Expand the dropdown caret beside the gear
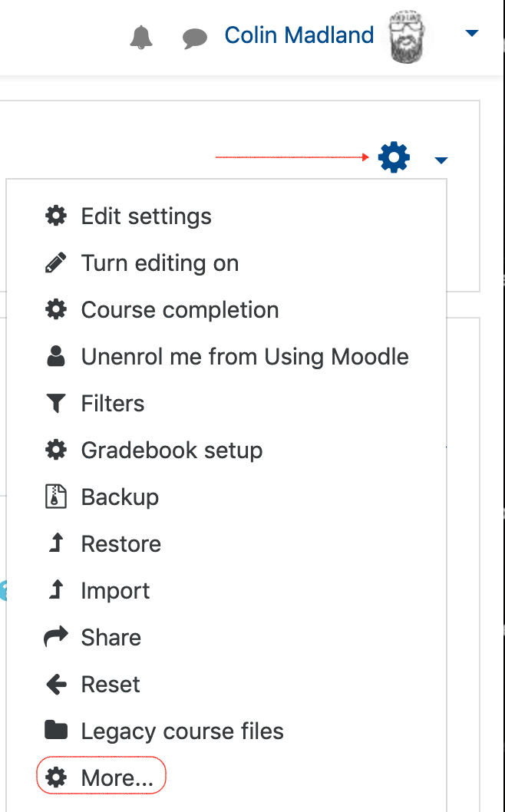 441,160
